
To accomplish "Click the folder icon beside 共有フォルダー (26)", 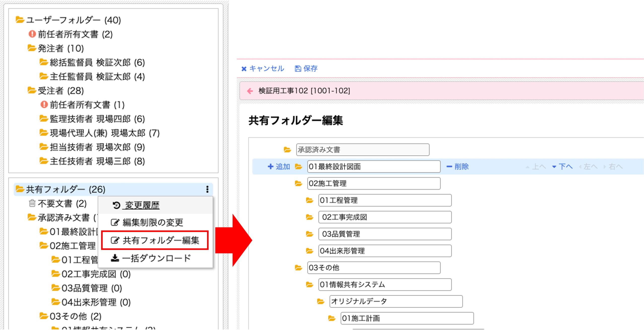I will click(x=20, y=189).
